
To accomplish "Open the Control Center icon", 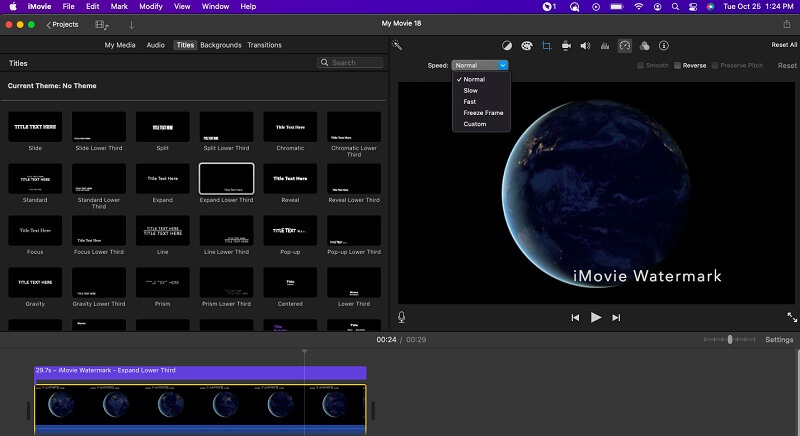I will pos(693,7).
